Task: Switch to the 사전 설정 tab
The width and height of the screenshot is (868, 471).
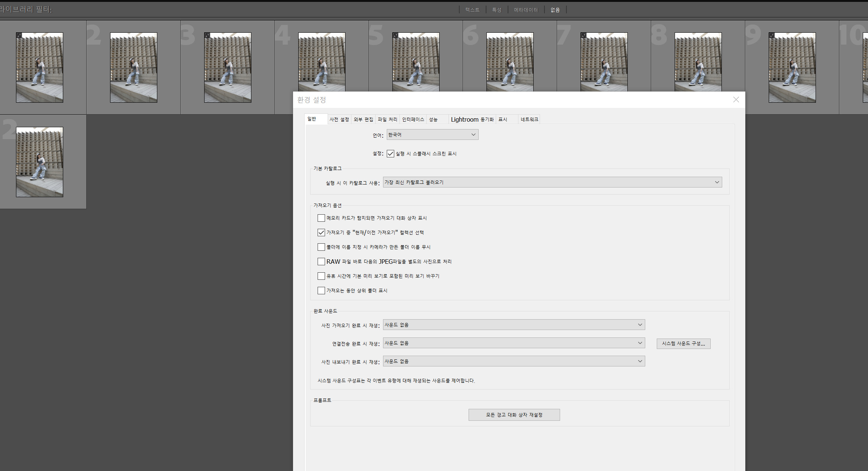Action: (339, 119)
